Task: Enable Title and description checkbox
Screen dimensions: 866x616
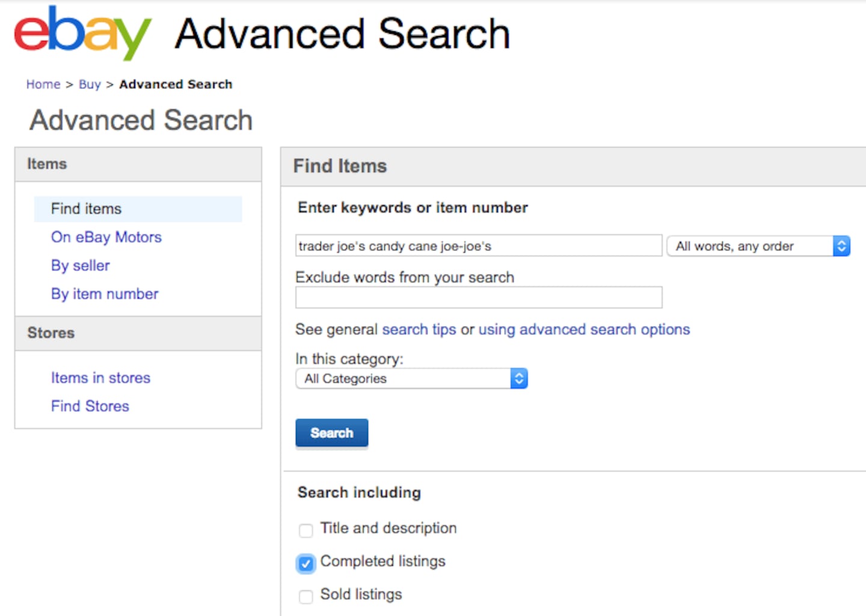Action: click(x=306, y=530)
